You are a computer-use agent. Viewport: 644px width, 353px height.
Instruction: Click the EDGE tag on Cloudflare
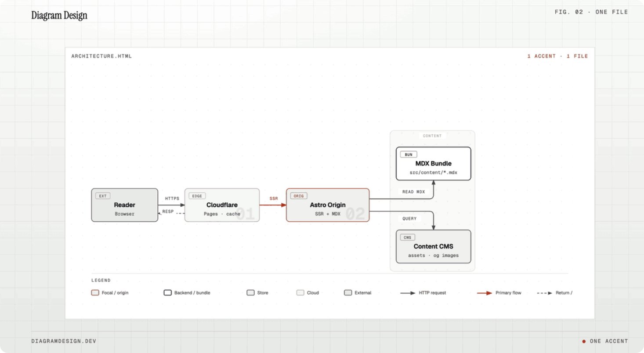click(x=197, y=196)
